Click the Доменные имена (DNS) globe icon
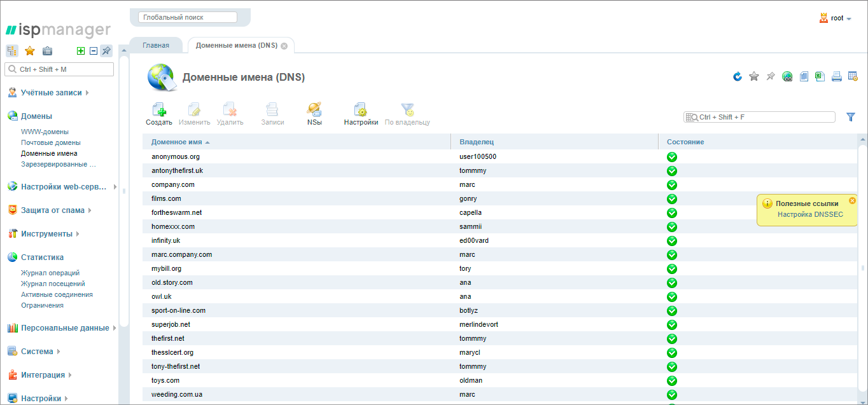The image size is (868, 405). (160, 78)
